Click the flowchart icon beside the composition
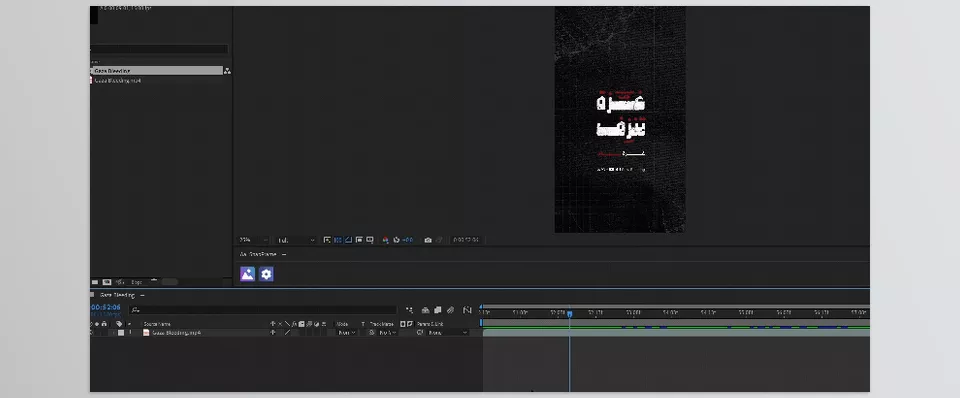Image resolution: width=960 pixels, height=398 pixels. tap(227, 71)
